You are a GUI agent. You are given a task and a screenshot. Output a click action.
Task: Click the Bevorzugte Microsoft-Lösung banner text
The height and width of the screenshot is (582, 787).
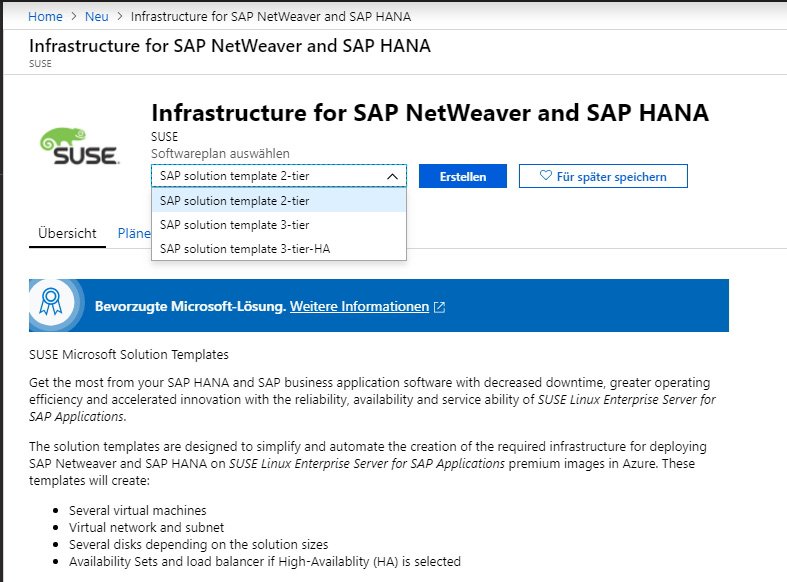189,306
